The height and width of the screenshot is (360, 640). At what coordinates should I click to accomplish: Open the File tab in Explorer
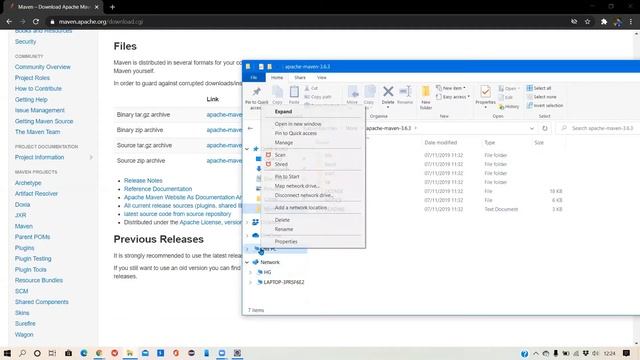(254, 77)
